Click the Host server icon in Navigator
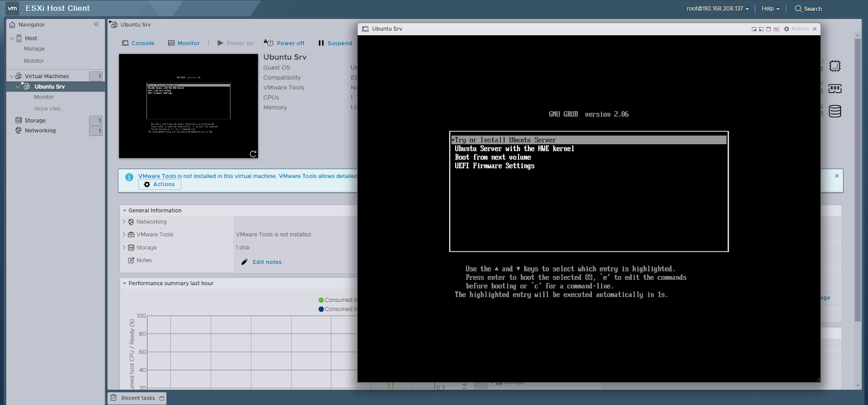The image size is (868, 405). 19,38
